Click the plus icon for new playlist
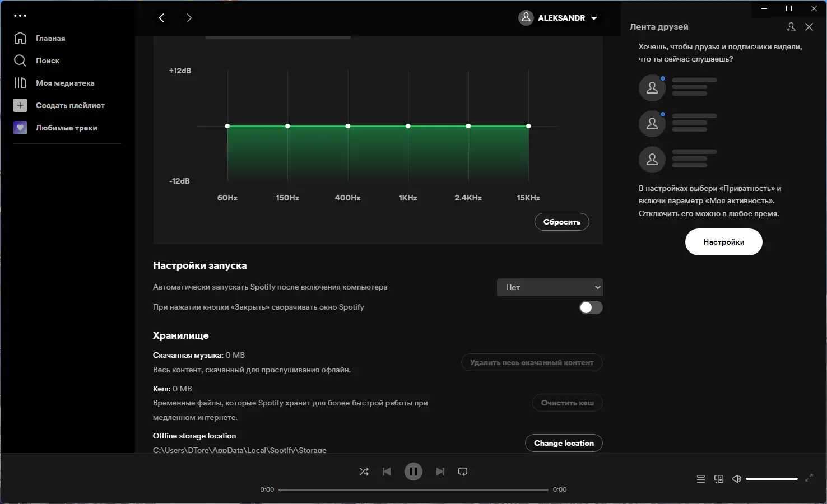Image resolution: width=827 pixels, height=504 pixels. [20, 105]
